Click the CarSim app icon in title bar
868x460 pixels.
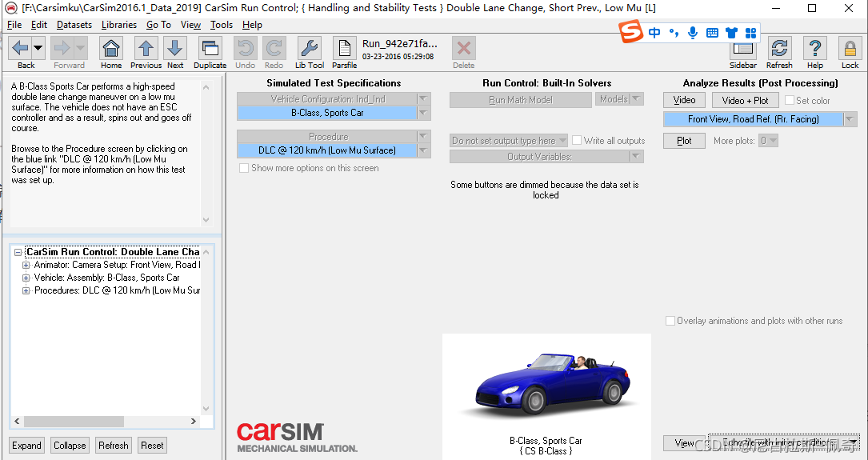(x=11, y=8)
